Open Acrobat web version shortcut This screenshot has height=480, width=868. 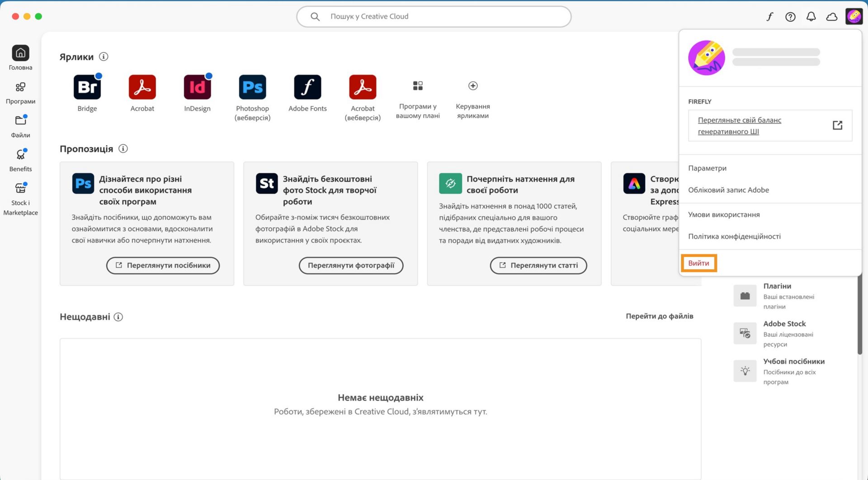[363, 87]
